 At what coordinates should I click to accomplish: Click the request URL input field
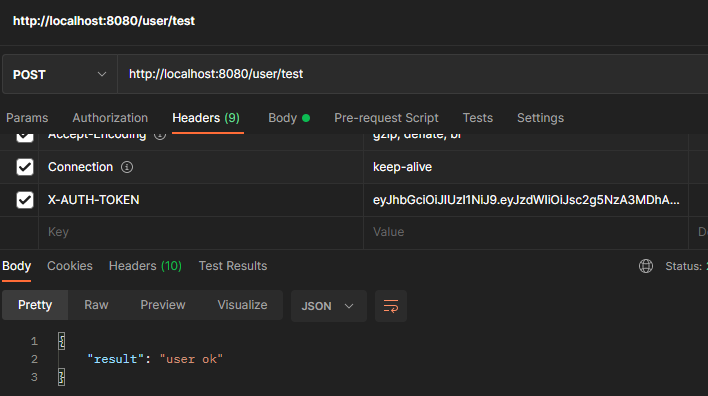pos(413,74)
